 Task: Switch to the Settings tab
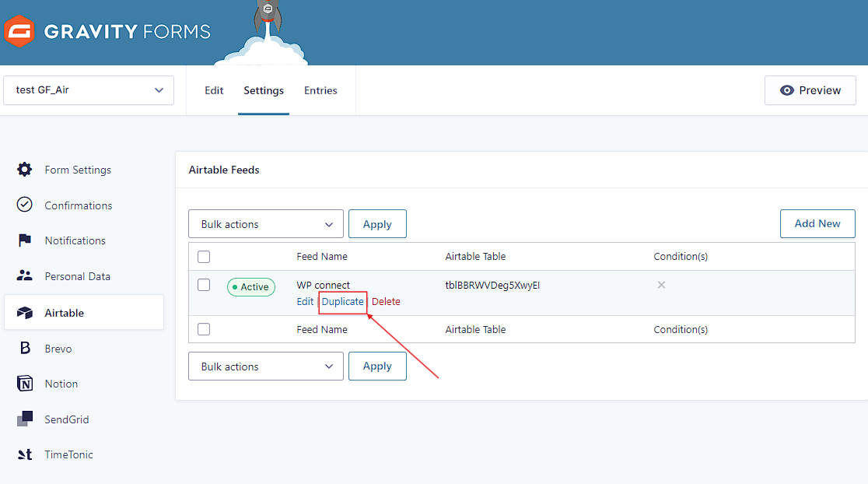click(x=264, y=90)
